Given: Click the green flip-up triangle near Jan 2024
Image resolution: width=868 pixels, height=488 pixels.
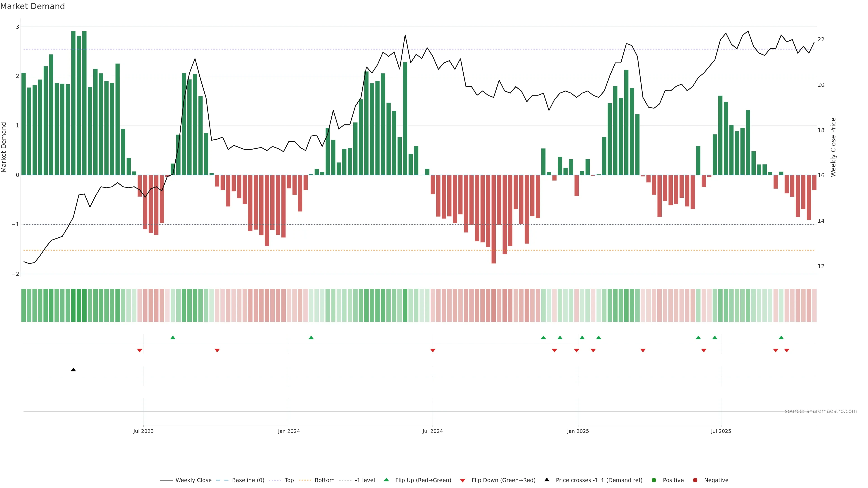Looking at the screenshot, I should coord(311,338).
